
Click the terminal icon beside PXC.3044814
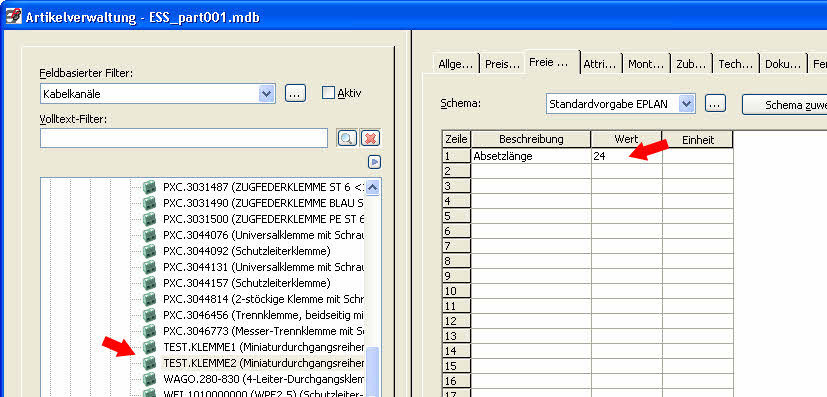(150, 298)
